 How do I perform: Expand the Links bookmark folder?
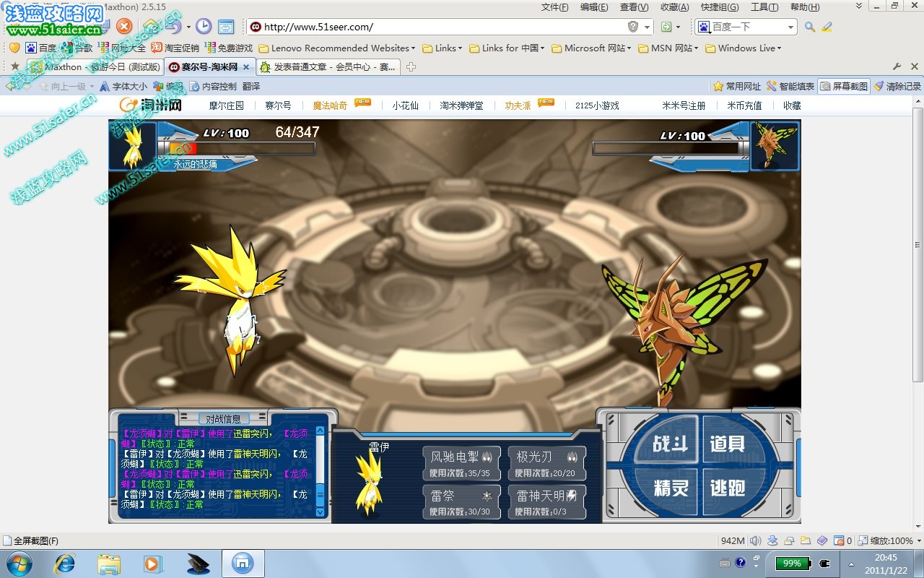point(442,48)
